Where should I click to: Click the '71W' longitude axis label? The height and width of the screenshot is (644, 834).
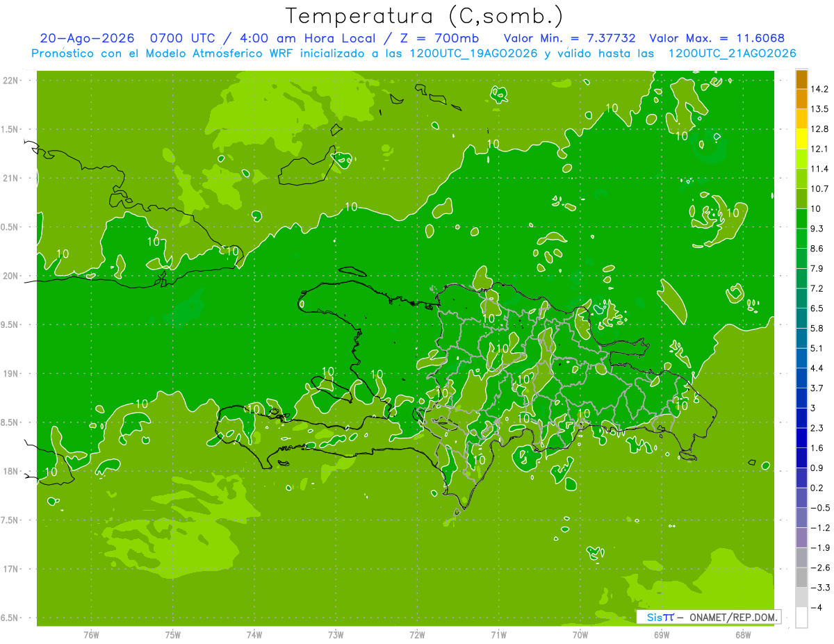[x=498, y=635]
